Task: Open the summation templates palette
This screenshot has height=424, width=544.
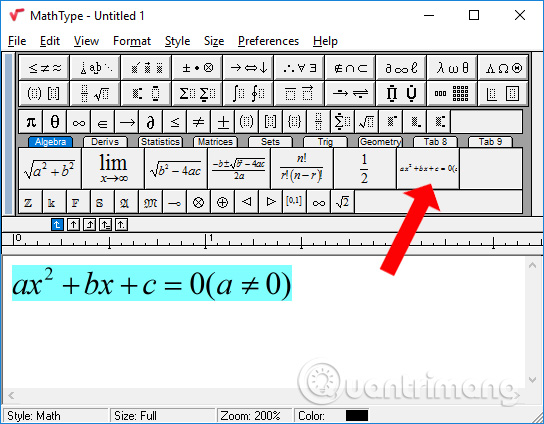Action: click(x=197, y=93)
